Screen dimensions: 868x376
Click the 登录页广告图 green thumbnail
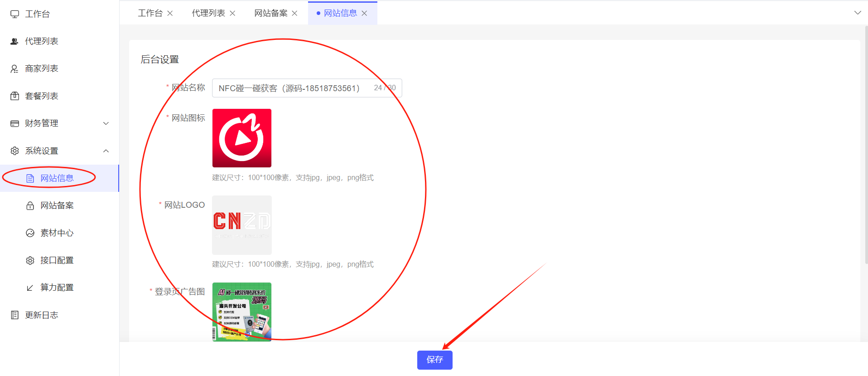click(242, 312)
